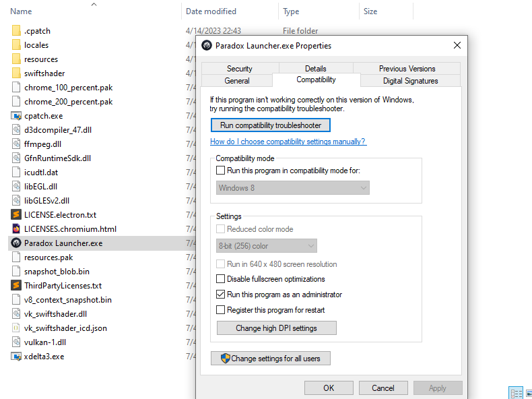532x399 pixels.
Task: Uncheck Run this program as an administrator
Action: 220,295
